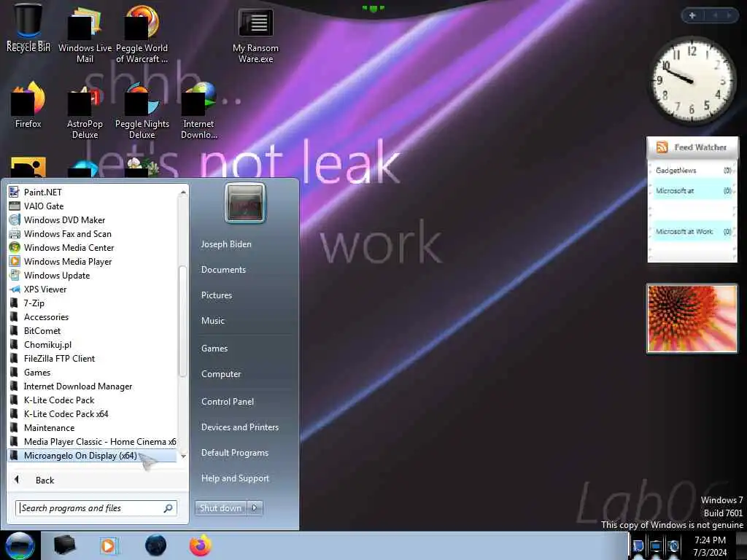Expand the Games program folder
This screenshot has width=747, height=560.
tap(93, 372)
